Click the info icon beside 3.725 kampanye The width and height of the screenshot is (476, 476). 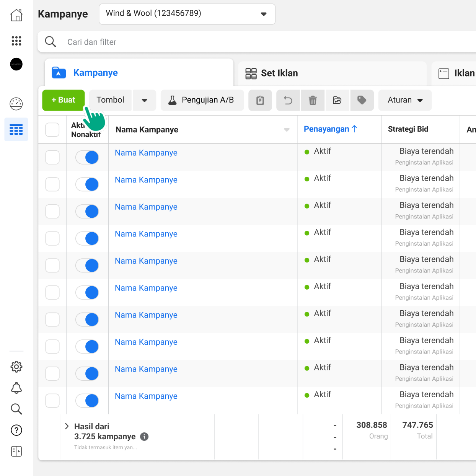click(144, 437)
